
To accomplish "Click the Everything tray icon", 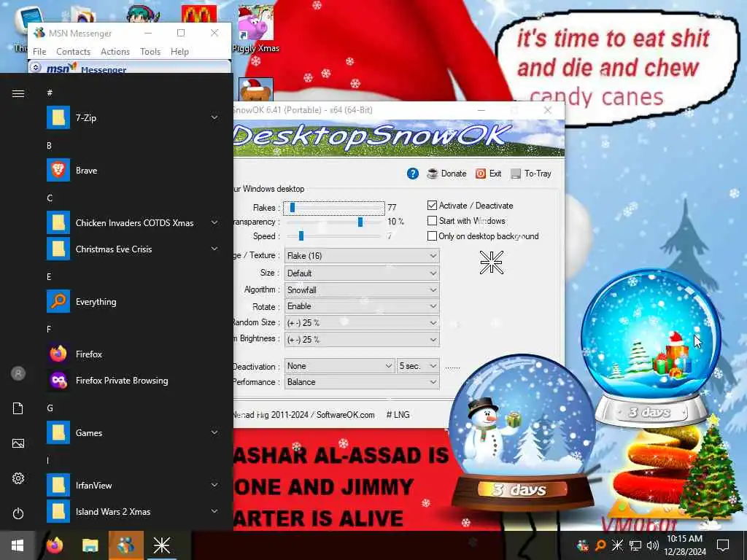I will (600, 545).
